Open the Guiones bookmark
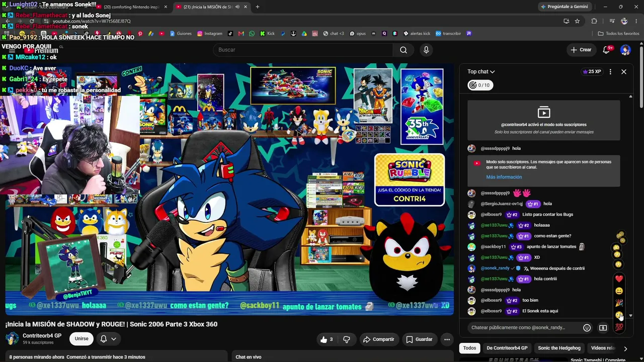 [181, 34]
